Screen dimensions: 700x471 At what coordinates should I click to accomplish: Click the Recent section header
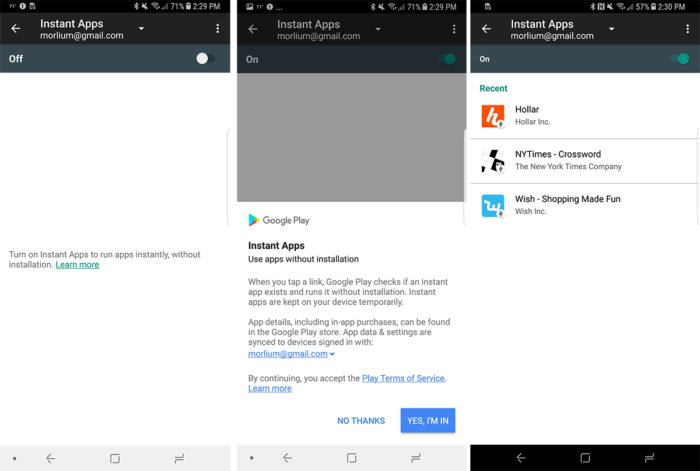click(493, 88)
